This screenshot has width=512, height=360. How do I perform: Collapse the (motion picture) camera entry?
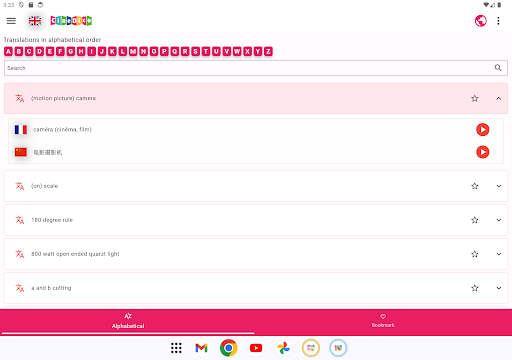(x=499, y=98)
